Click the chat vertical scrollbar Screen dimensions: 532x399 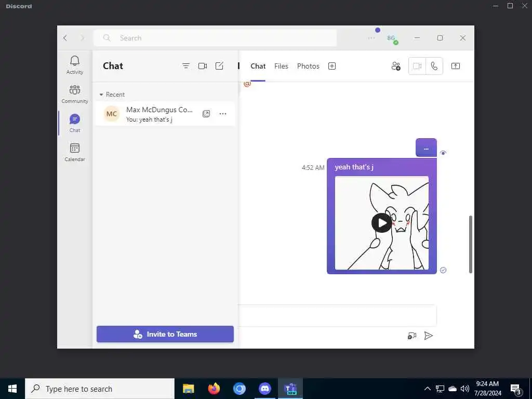(x=471, y=244)
